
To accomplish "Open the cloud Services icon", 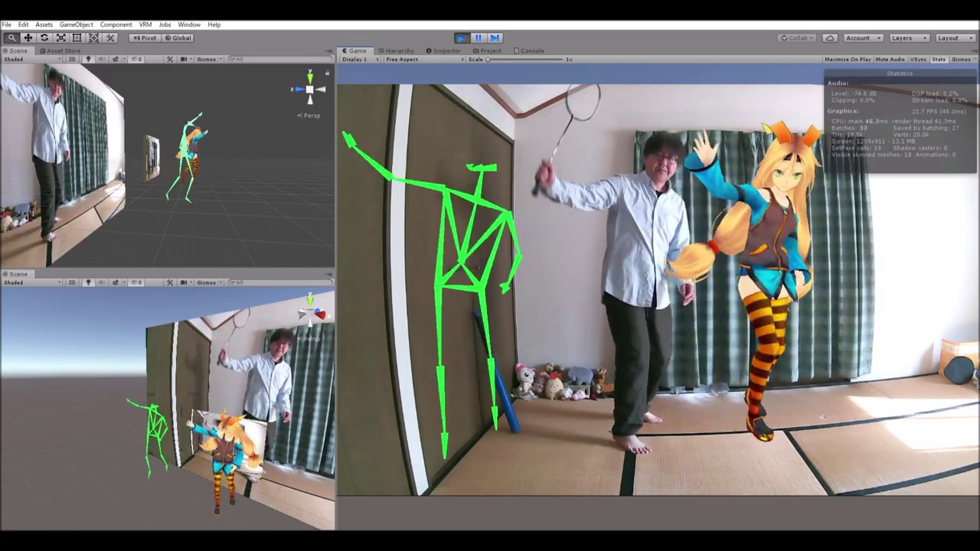I will [830, 37].
